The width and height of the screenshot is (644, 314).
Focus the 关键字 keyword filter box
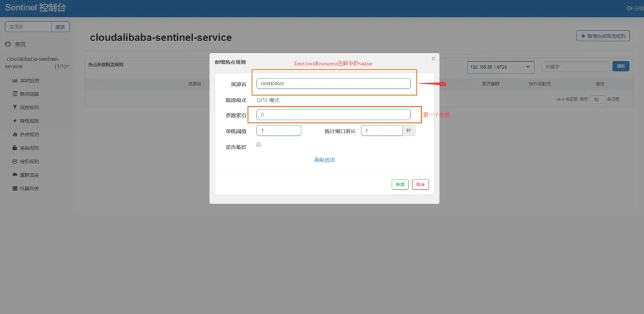click(x=575, y=66)
